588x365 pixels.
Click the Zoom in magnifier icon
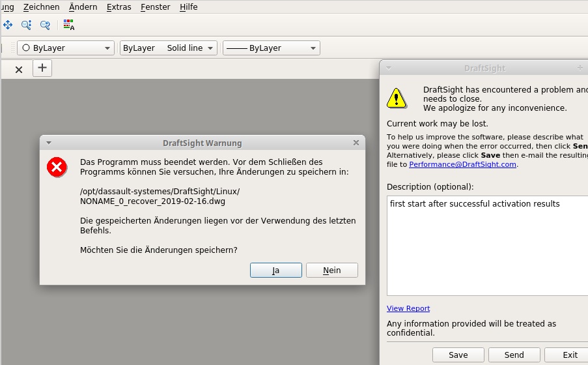coord(26,25)
